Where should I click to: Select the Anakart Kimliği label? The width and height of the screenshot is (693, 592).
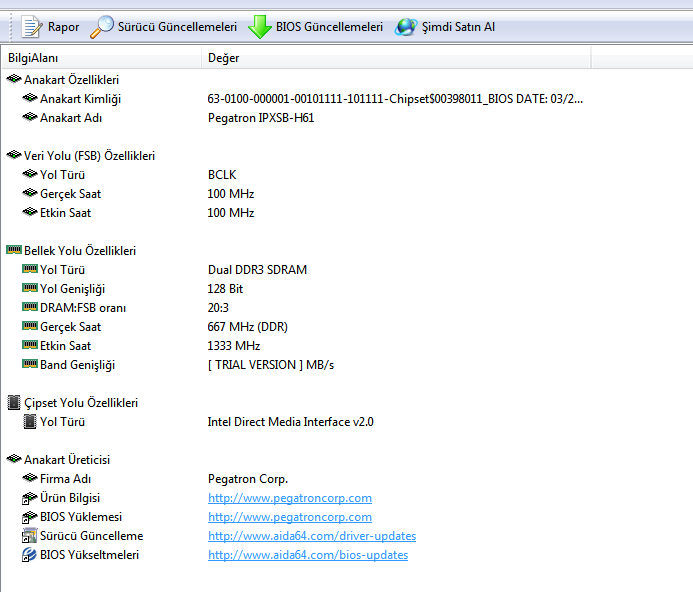(x=80, y=99)
